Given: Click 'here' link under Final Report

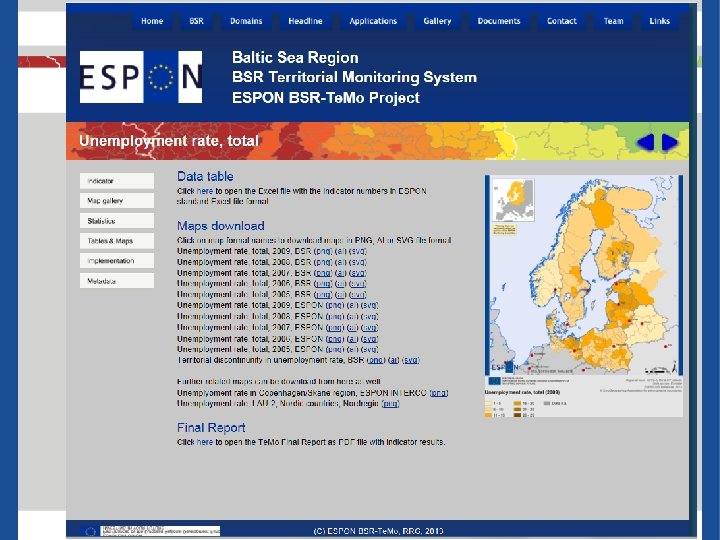Looking at the screenshot, I should click(205, 442).
